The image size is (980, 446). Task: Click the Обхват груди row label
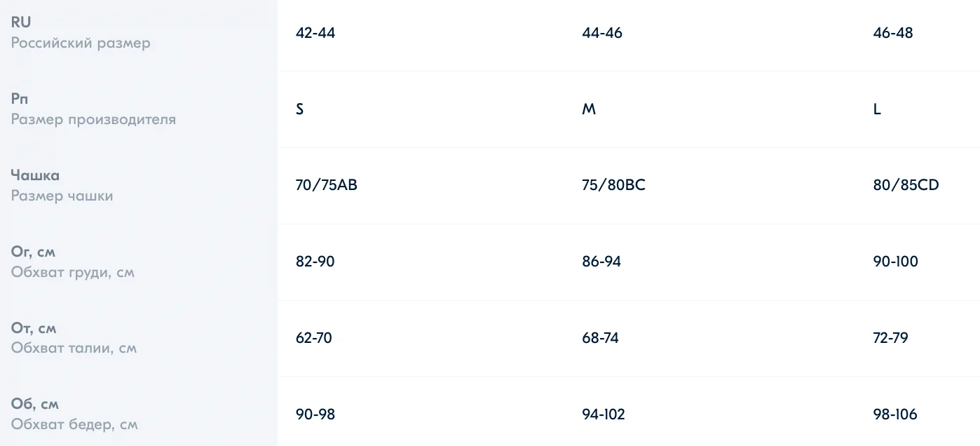tap(73, 272)
